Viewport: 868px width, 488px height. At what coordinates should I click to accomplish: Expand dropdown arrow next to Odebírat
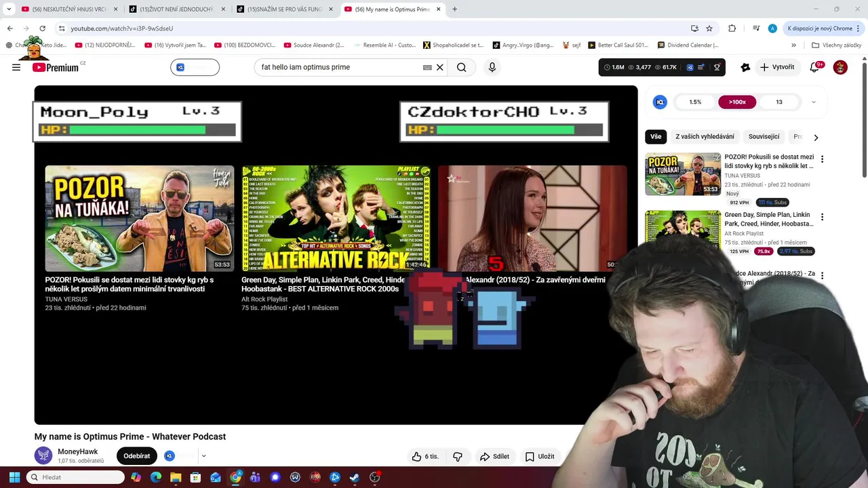pyautogui.click(x=203, y=456)
